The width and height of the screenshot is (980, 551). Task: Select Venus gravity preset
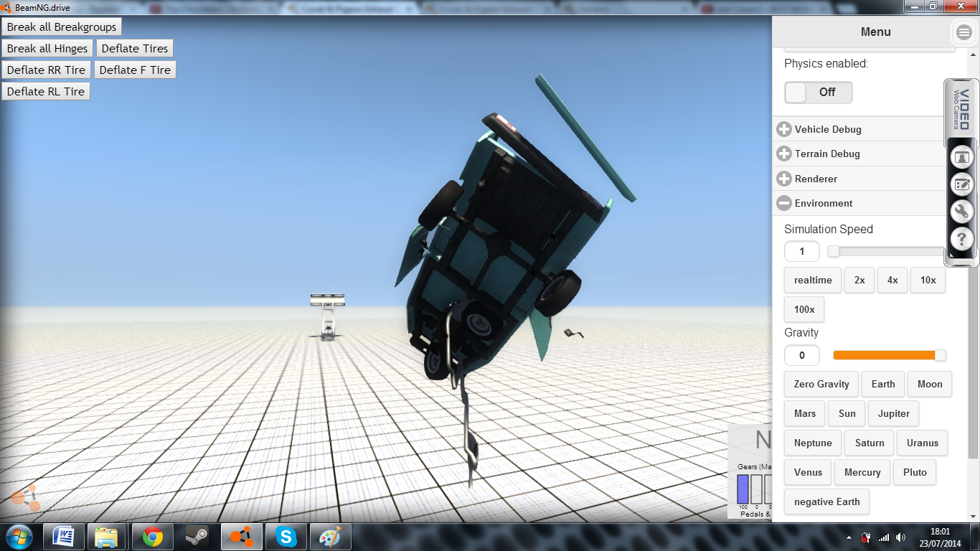tap(808, 472)
